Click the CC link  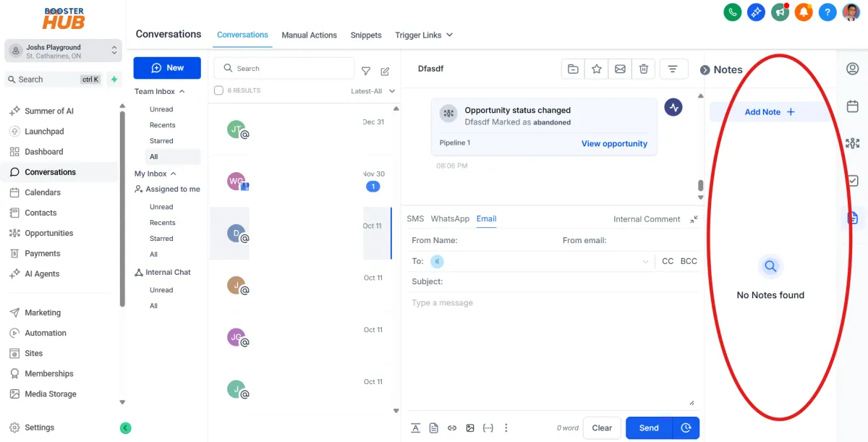tap(668, 261)
